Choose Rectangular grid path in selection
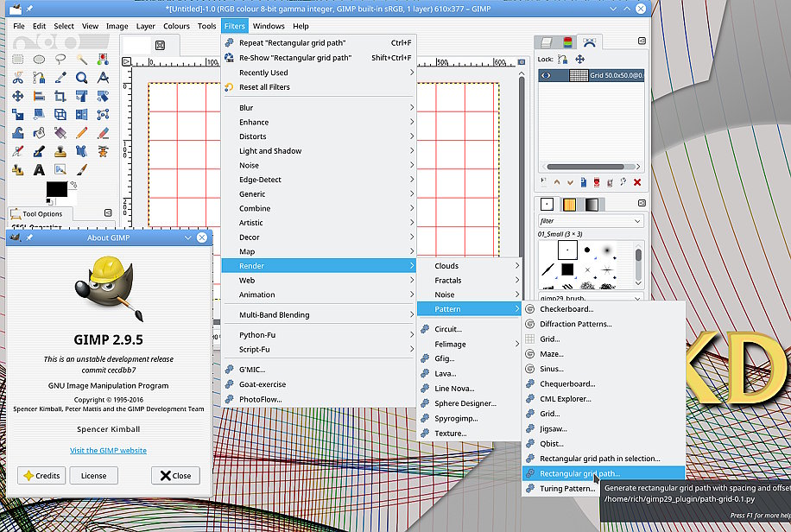This screenshot has width=791, height=532. click(x=604, y=459)
